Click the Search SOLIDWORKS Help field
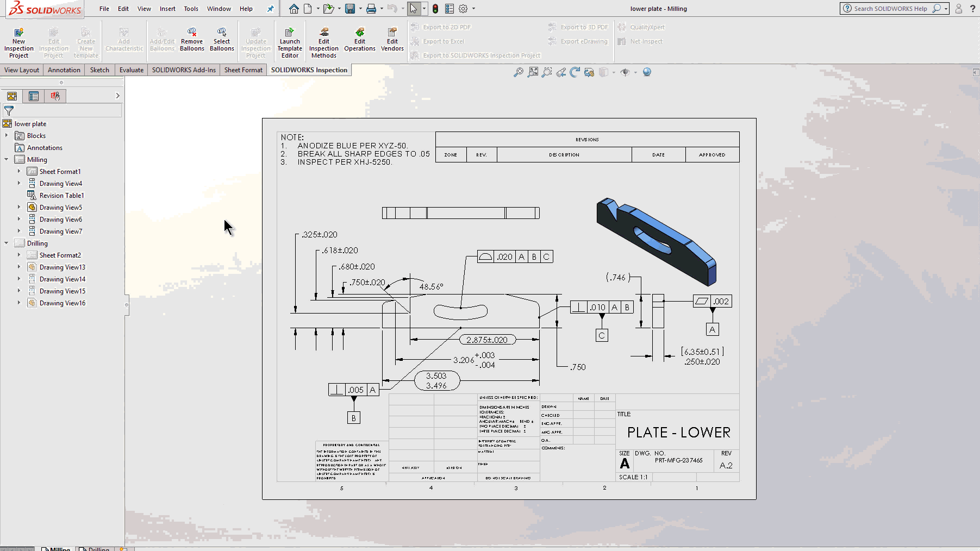The width and height of the screenshot is (980, 551). tap(890, 9)
